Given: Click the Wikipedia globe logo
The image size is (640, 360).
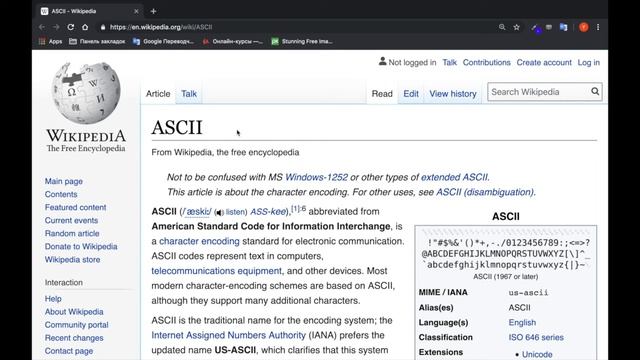Looking at the screenshot, I should 86,93.
